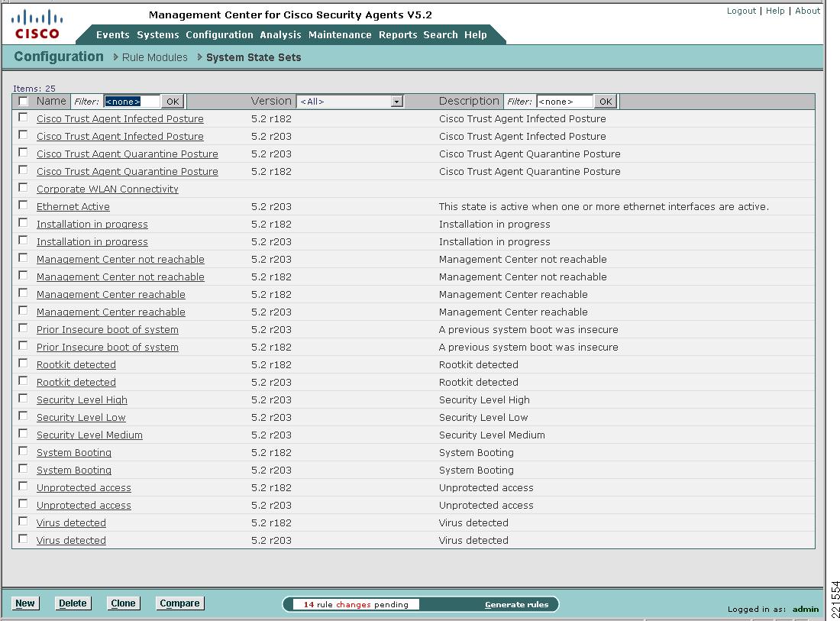The width and height of the screenshot is (840, 621).
Task: Click the Delete button
Action: pos(73,603)
